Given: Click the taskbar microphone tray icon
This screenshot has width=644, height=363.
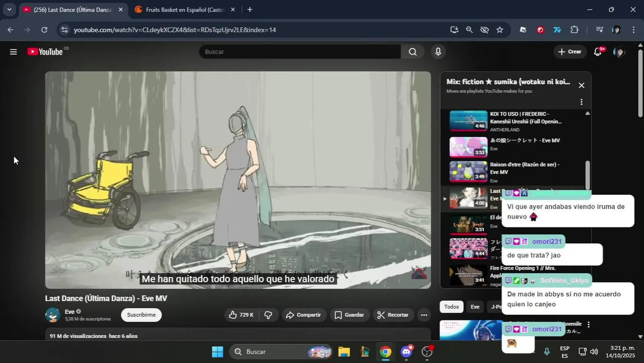Looking at the screenshot, I should [547, 351].
